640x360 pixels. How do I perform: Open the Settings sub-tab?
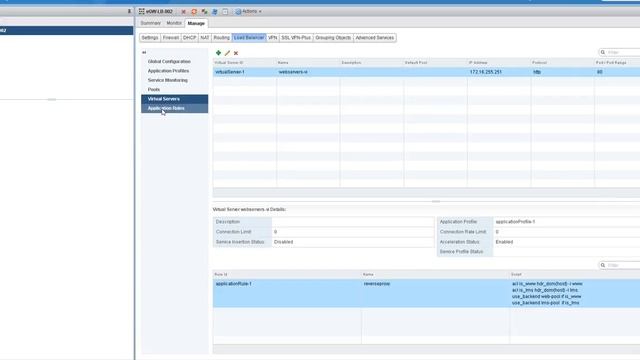150,38
